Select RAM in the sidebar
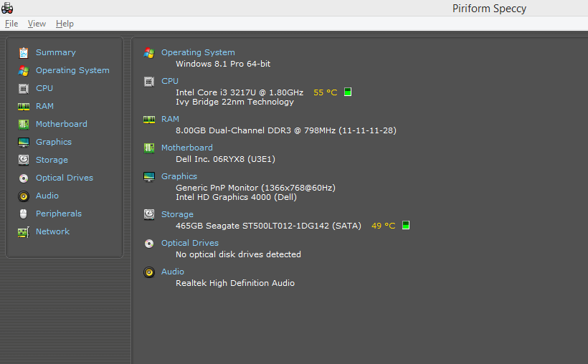 click(44, 106)
